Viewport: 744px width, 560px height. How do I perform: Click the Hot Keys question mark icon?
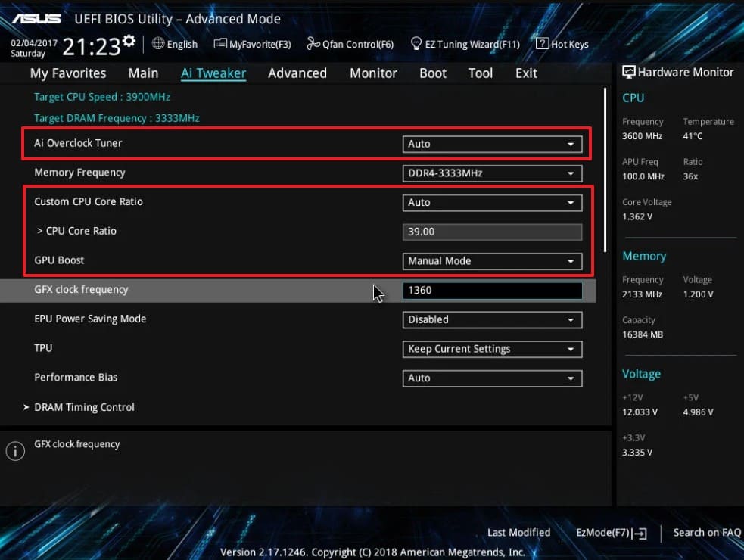(542, 44)
